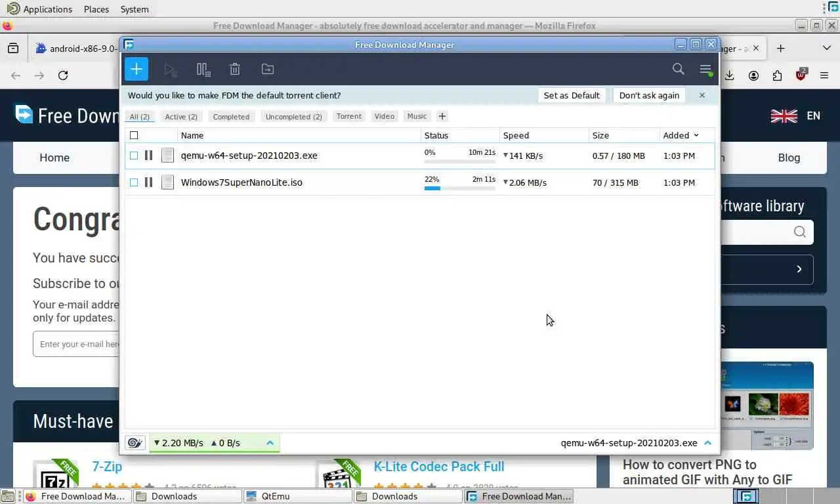This screenshot has height=504, width=840.
Task: Pause the Windows7SuperNanoLite.iso download
Action: 148,182
